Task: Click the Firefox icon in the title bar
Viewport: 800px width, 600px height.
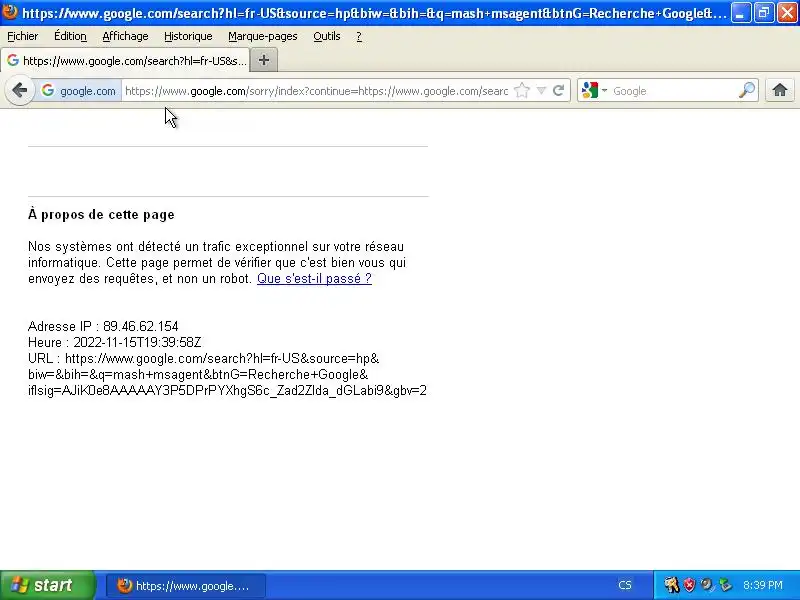Action: click(10, 12)
